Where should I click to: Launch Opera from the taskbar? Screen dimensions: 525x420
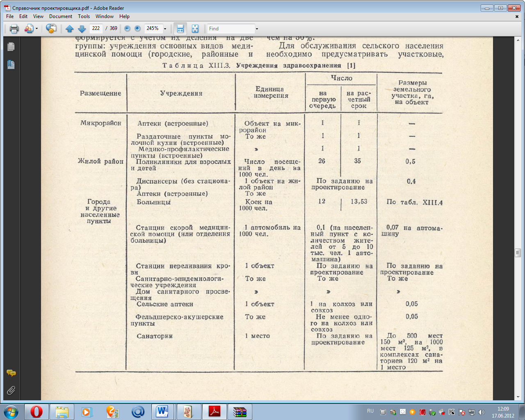(x=37, y=411)
